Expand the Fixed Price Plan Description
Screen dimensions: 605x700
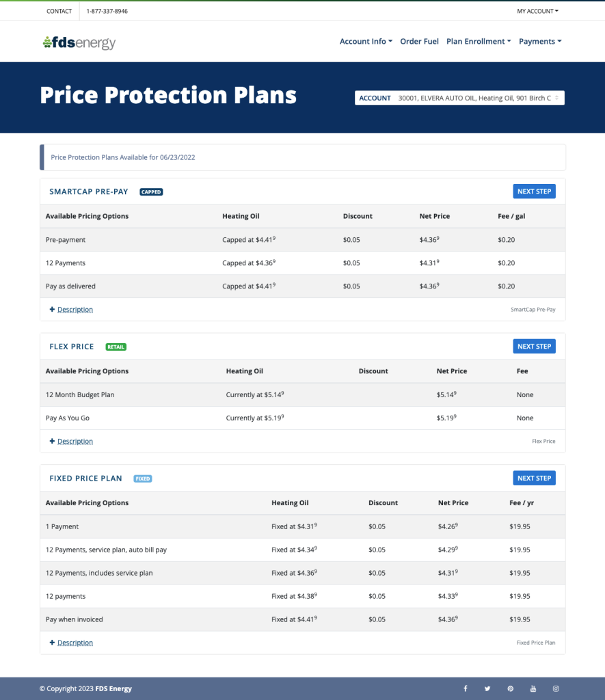click(x=75, y=643)
